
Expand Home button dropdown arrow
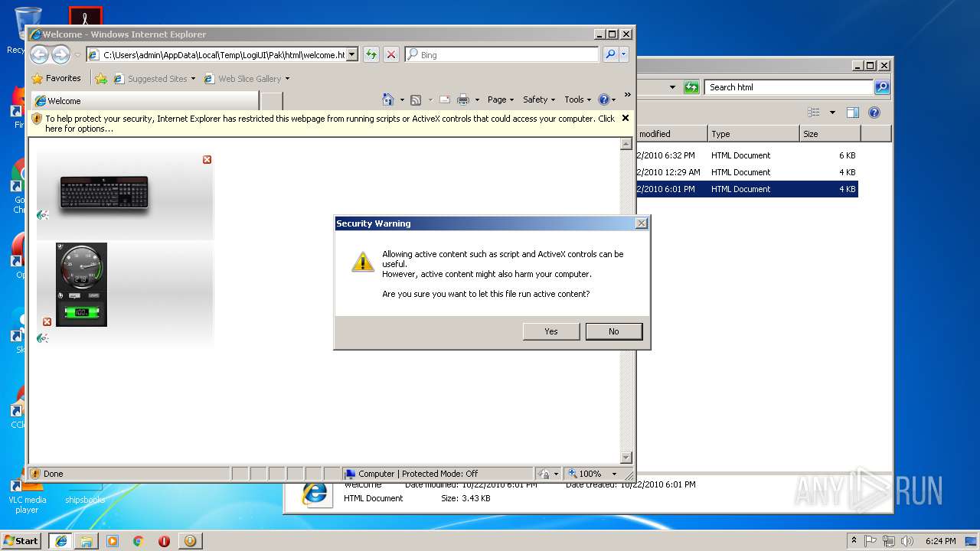click(402, 99)
